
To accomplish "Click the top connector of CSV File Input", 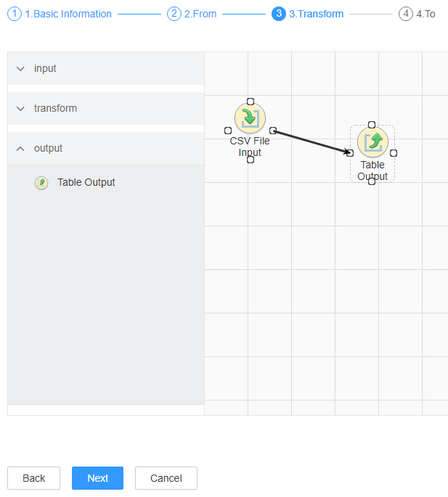I will click(251, 102).
